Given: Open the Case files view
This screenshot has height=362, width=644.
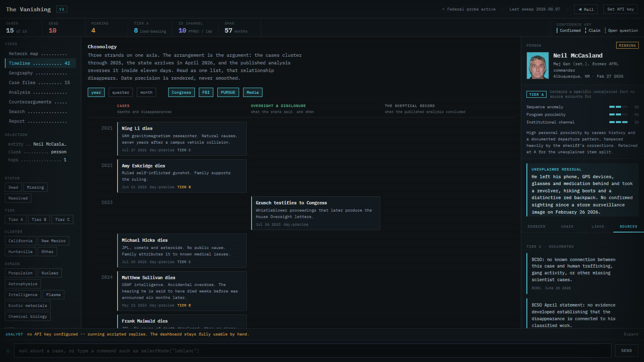Looking at the screenshot, I should point(40,82).
